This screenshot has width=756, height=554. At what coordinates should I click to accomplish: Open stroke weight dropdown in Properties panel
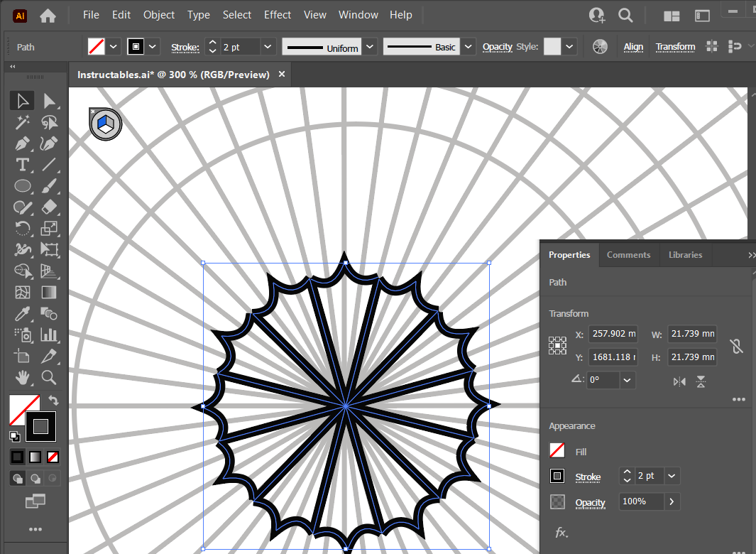point(672,476)
